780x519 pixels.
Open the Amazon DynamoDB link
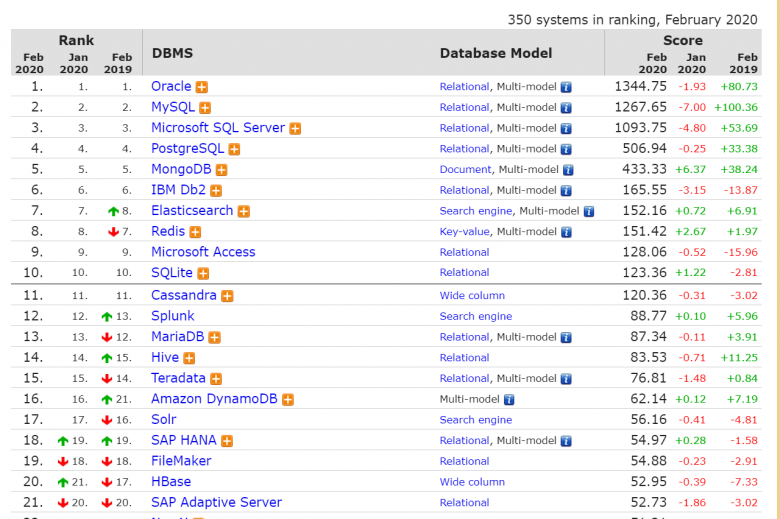click(x=214, y=399)
